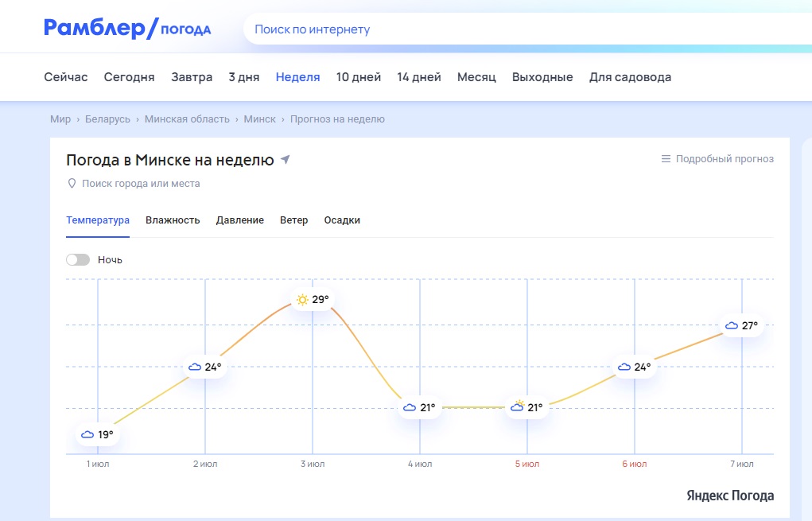The width and height of the screenshot is (812, 521).
Task: Click the partly sunny icon at 21° for 5 июл
Action: click(517, 407)
